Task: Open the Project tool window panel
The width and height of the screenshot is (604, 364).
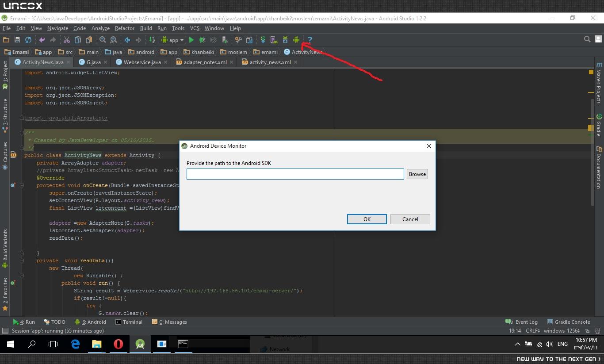Action: (x=5, y=75)
